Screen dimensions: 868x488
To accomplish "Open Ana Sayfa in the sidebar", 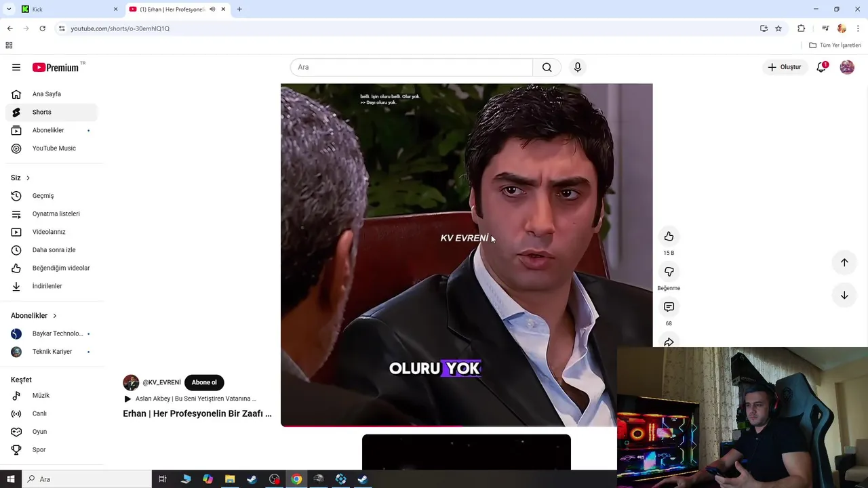I will coord(52,94).
